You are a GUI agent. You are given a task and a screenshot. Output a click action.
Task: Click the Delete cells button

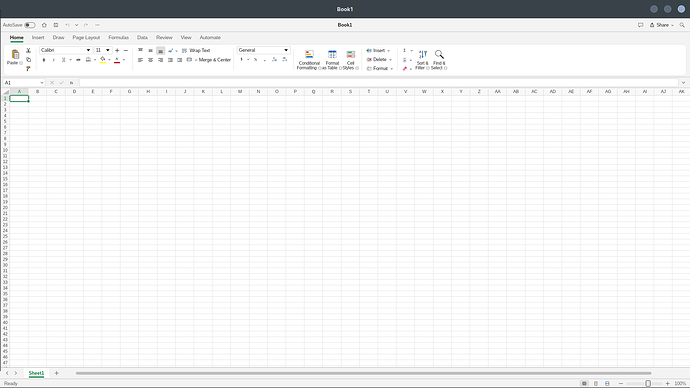379,59
